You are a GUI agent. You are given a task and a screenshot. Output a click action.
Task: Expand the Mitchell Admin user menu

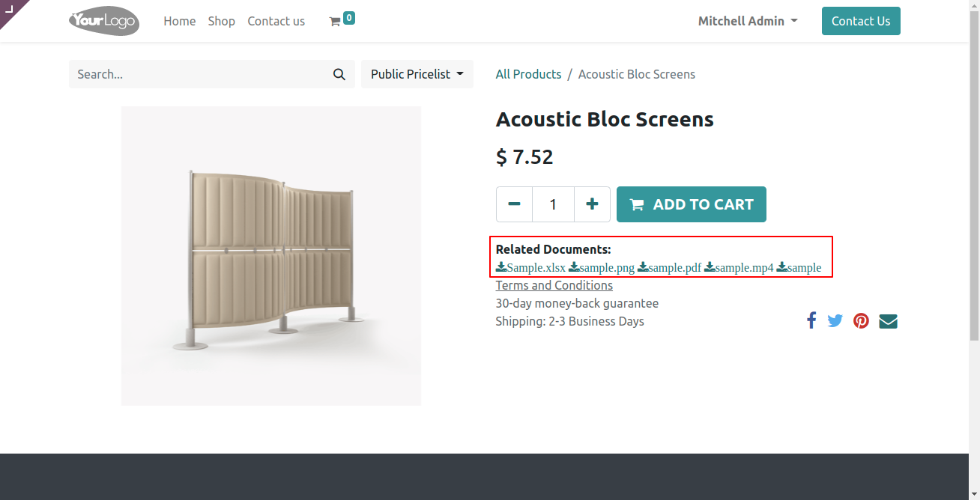(747, 21)
